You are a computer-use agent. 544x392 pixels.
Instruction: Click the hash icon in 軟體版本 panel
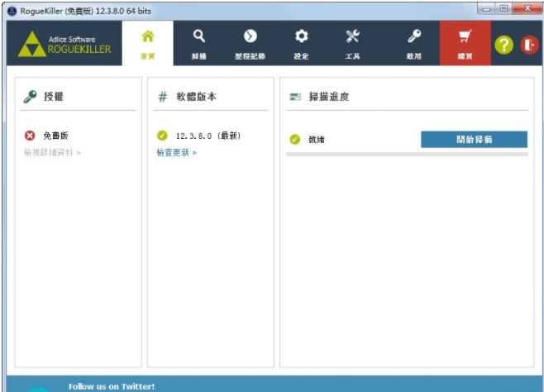point(163,97)
